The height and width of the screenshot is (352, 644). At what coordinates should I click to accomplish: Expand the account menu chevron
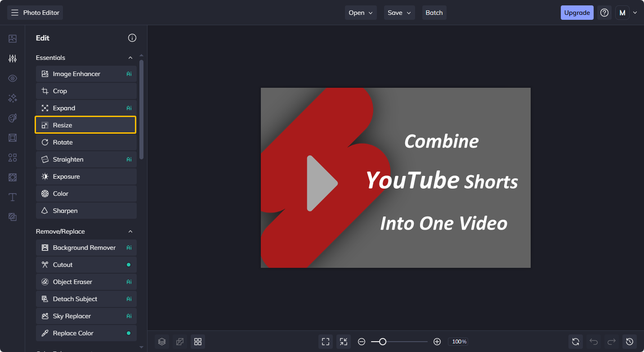635,13
